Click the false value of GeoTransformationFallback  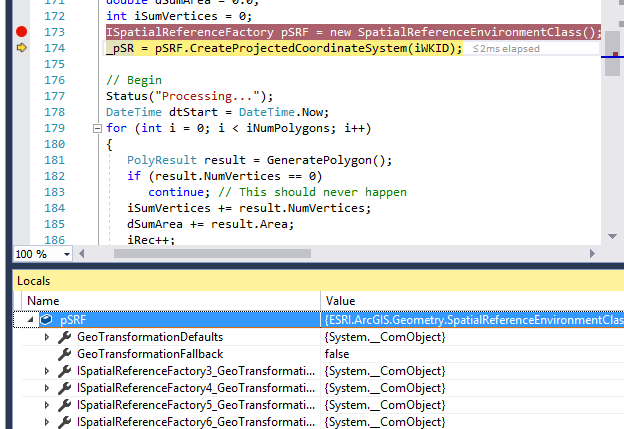click(337, 354)
